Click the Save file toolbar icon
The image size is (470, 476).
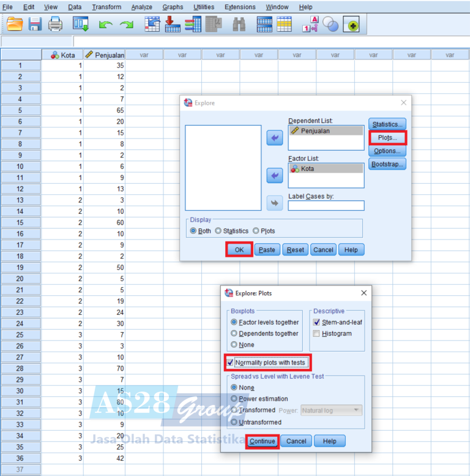point(35,24)
